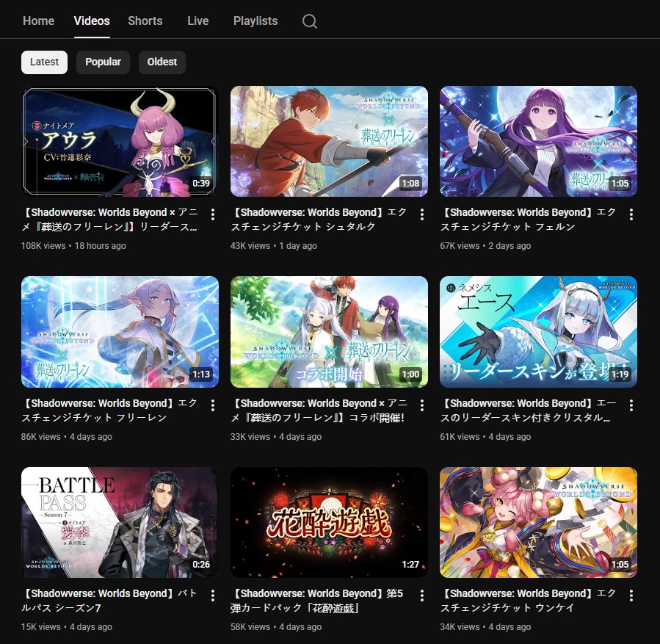Click the text "108K views • 18 hours ago"

[73, 246]
